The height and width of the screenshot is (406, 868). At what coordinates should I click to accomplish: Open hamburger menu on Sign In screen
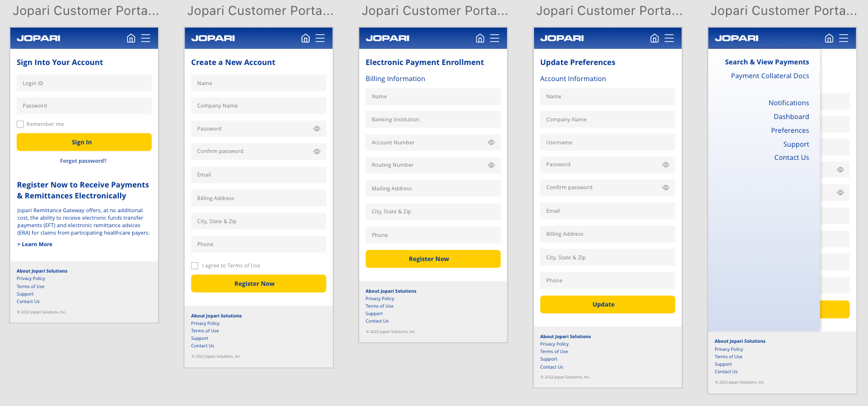146,38
